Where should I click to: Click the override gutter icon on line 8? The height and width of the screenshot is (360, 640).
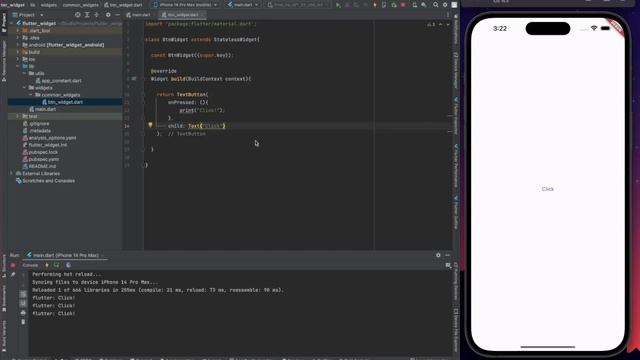pos(134,78)
